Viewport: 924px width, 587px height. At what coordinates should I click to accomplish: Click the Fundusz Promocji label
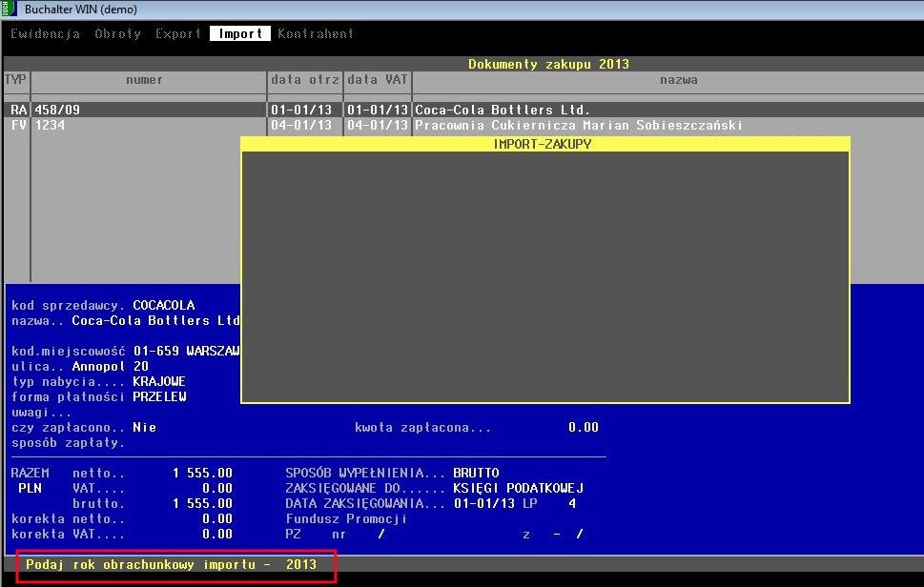point(346,518)
